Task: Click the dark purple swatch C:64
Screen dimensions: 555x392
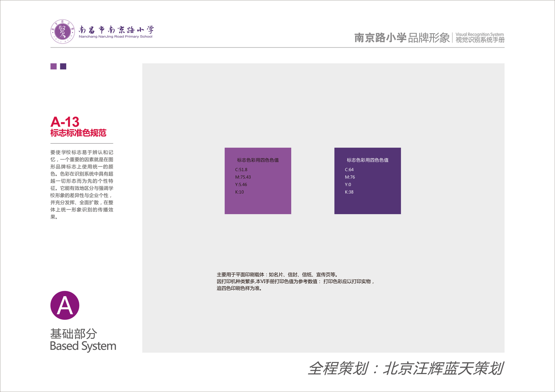Action: (368, 181)
